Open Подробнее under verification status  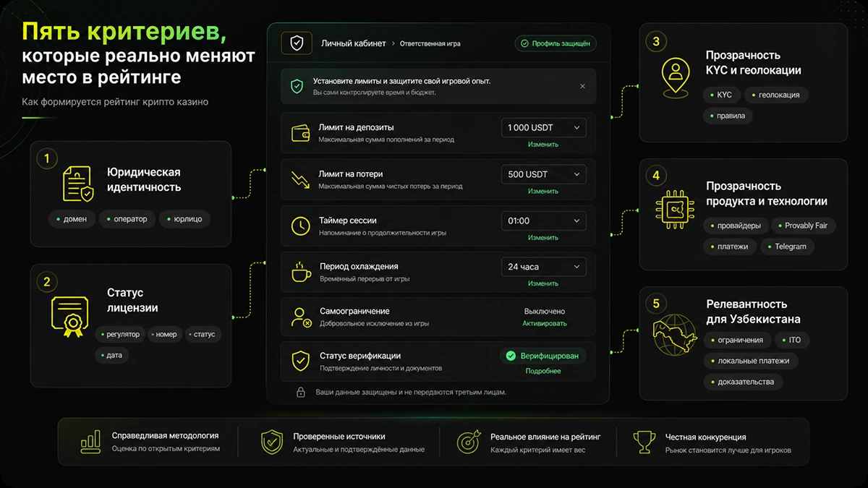pos(543,371)
